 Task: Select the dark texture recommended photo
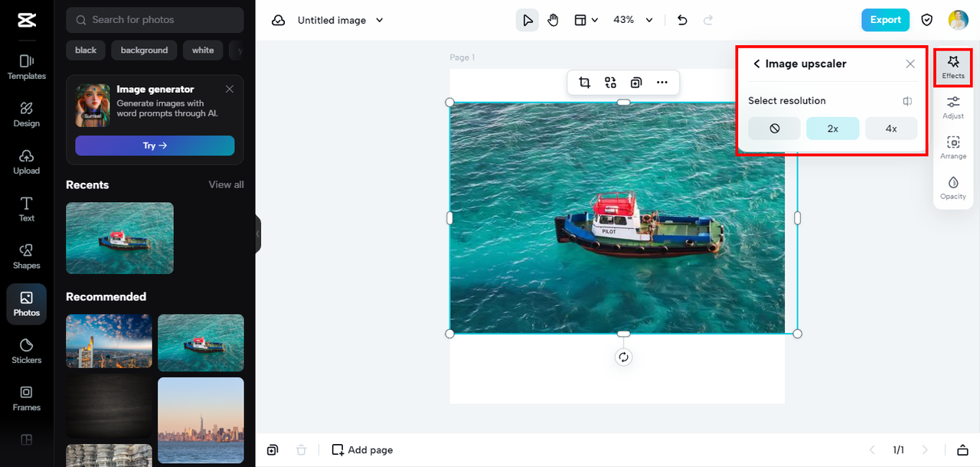(109, 406)
